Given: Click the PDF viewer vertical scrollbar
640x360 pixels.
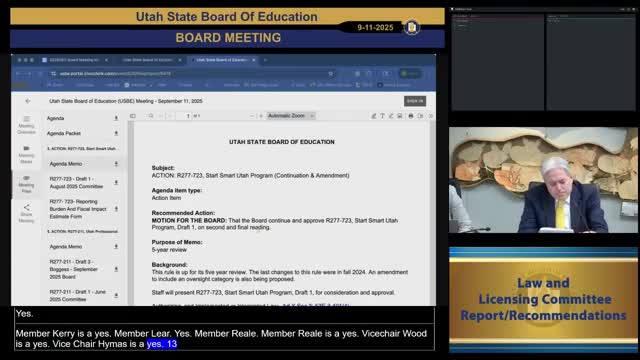Looking at the screenshot, I should [x=432, y=212].
